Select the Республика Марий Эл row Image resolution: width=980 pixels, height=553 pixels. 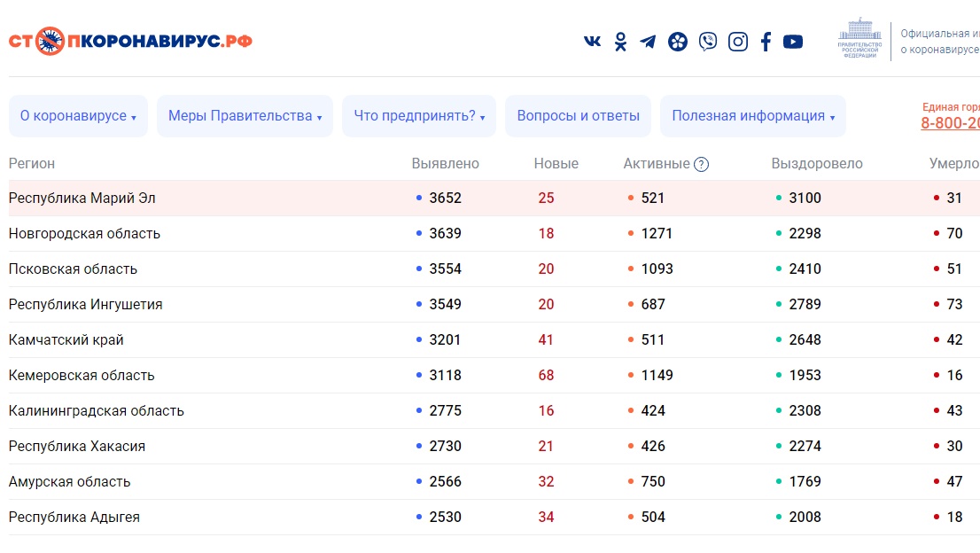tap(82, 198)
